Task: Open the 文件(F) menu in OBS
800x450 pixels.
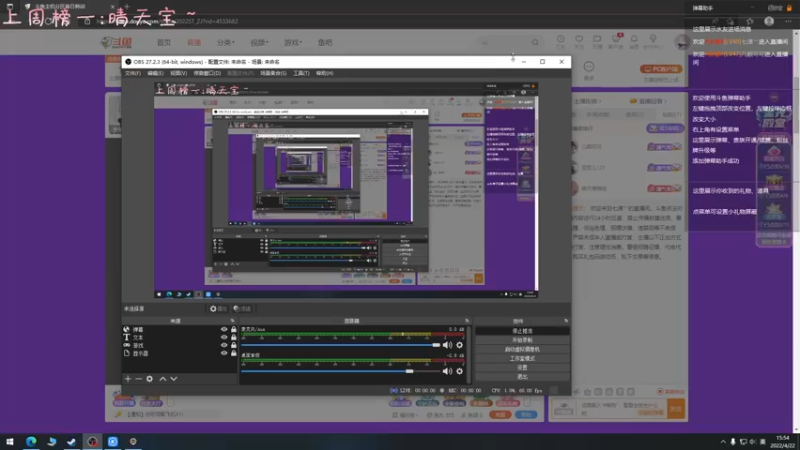Action: point(133,73)
